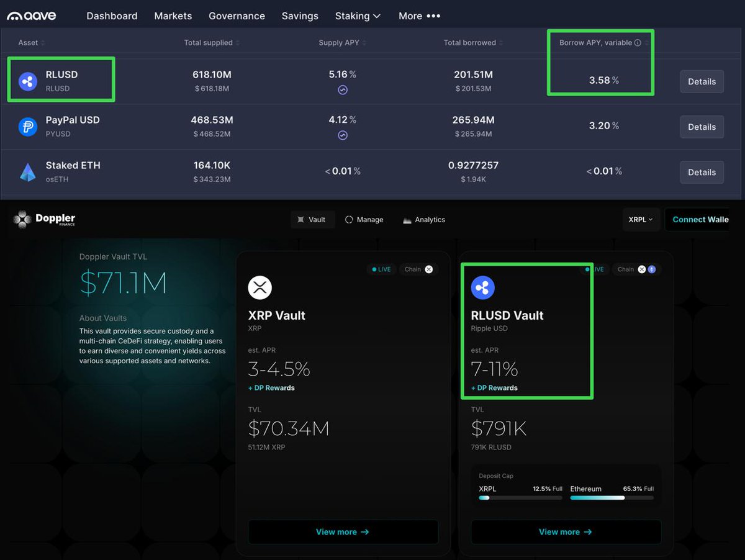This screenshot has height=560, width=745.
Task: Click DP Rewards link in RLUSD Vault
Action: tap(494, 388)
